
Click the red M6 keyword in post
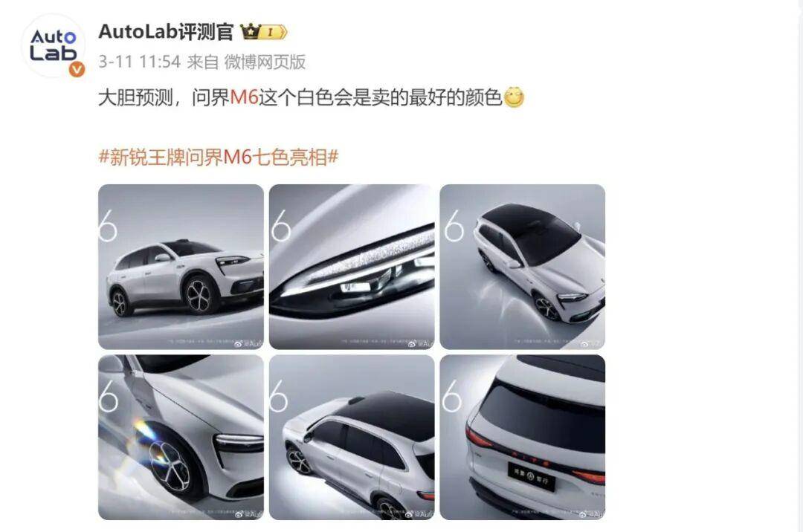click(x=245, y=97)
